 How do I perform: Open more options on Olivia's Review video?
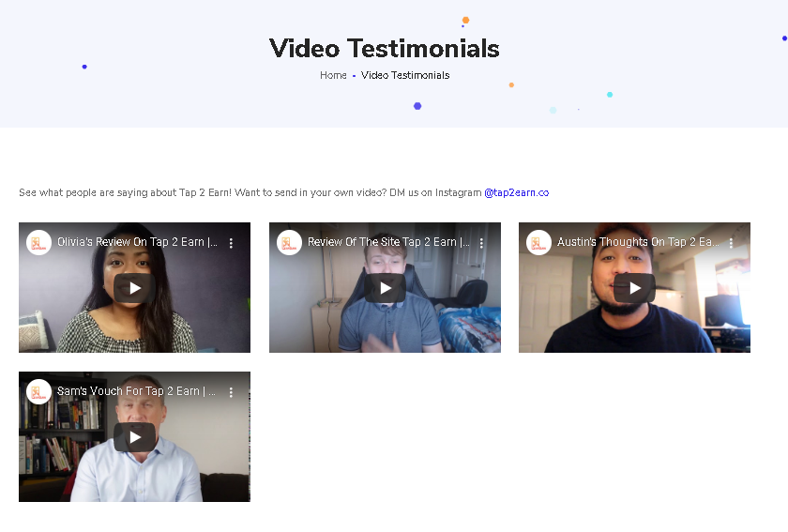tap(231, 243)
